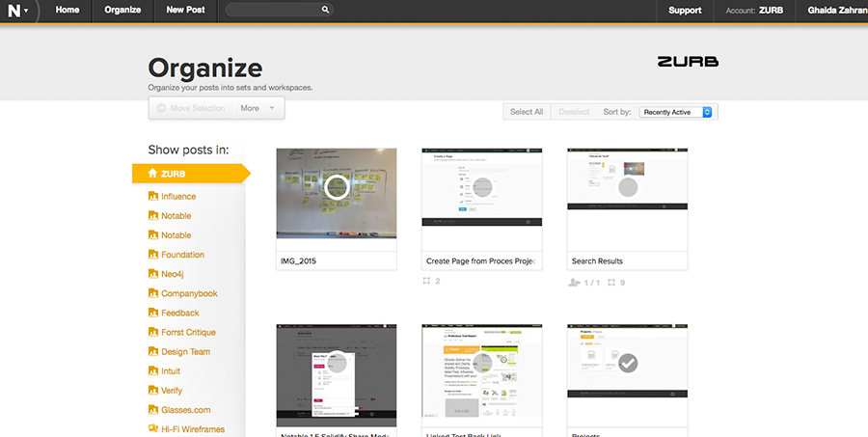868x437 pixels.
Task: Open the Glasses.com workspace link
Action: (186, 409)
